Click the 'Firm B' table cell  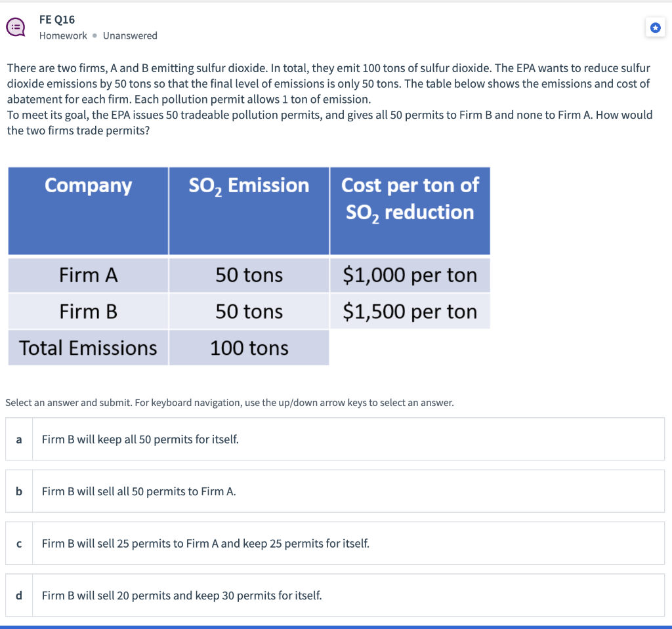[x=89, y=312]
